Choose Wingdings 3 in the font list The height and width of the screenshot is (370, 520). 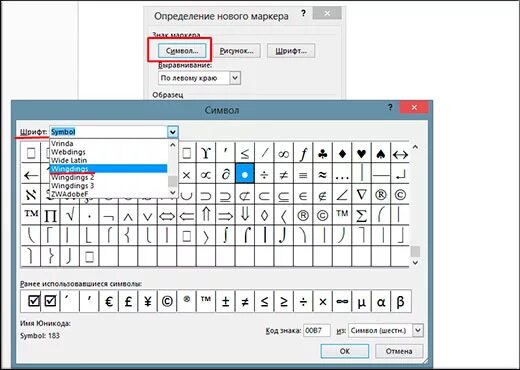click(x=109, y=186)
